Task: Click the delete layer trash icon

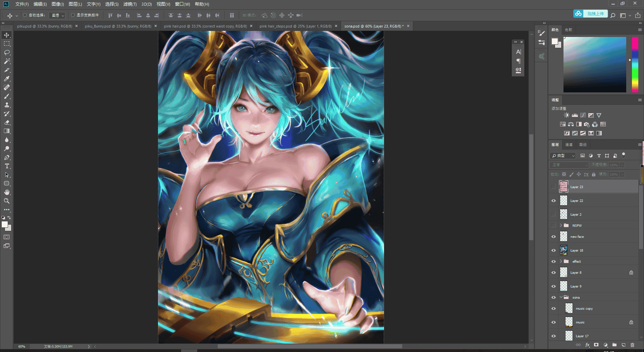Action: [632, 345]
